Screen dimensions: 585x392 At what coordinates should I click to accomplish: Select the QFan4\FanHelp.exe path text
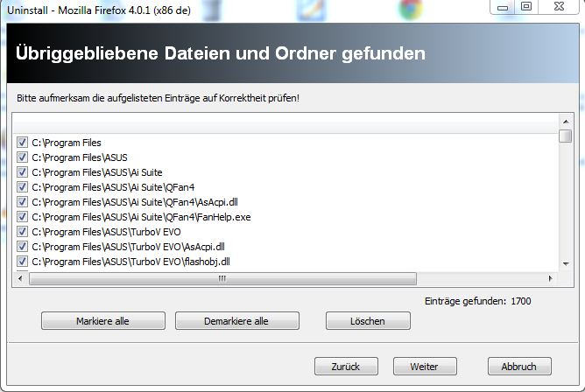[x=141, y=217]
